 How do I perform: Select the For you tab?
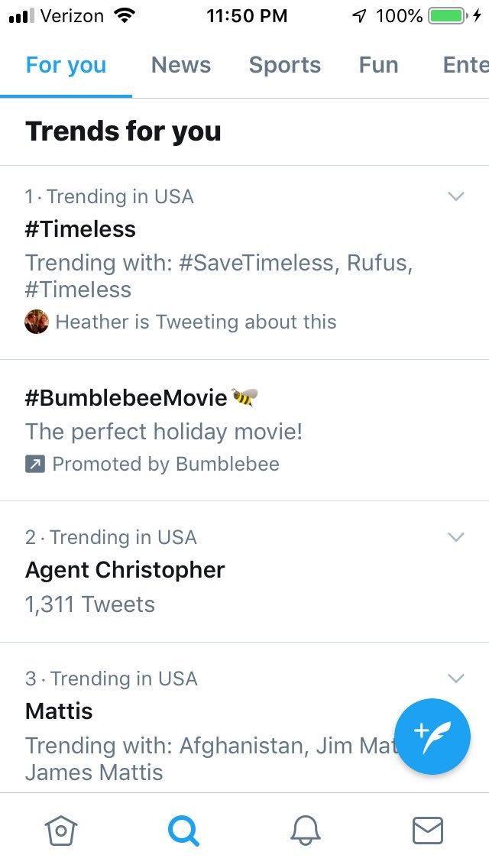tap(66, 65)
